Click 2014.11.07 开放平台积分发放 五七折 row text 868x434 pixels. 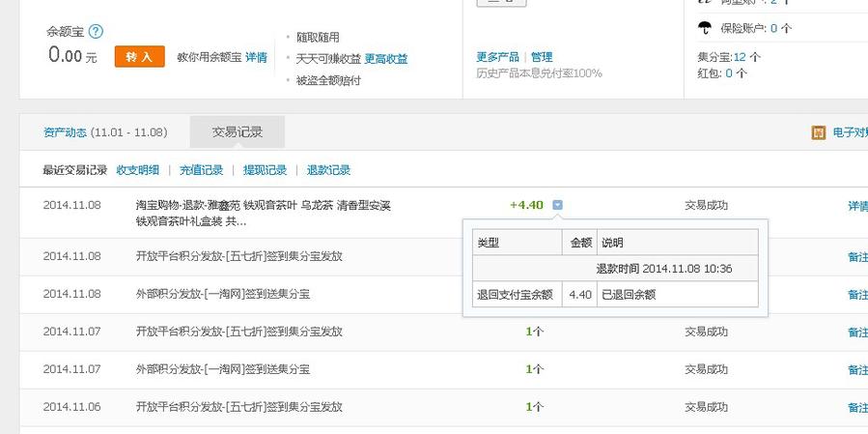pos(239,332)
